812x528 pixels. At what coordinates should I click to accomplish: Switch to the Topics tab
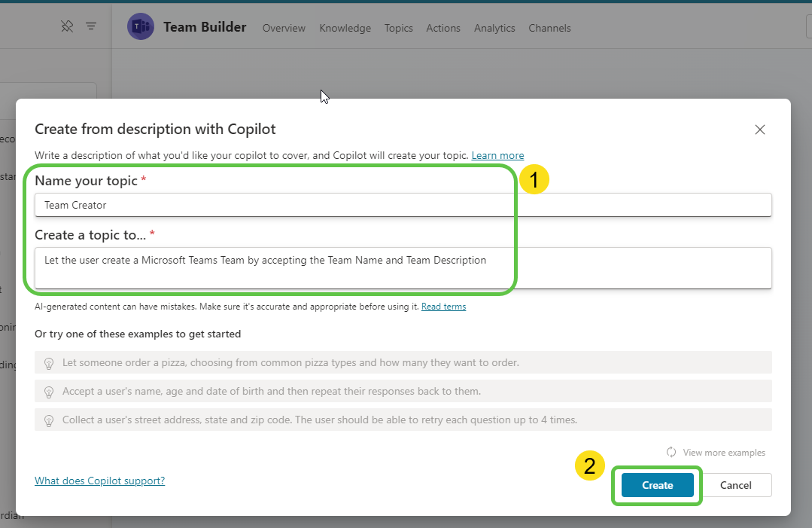pyautogui.click(x=398, y=28)
